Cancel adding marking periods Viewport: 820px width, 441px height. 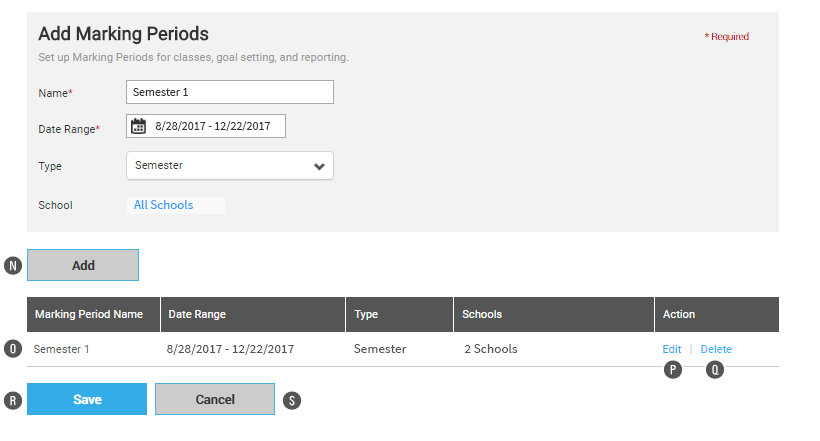(215, 399)
